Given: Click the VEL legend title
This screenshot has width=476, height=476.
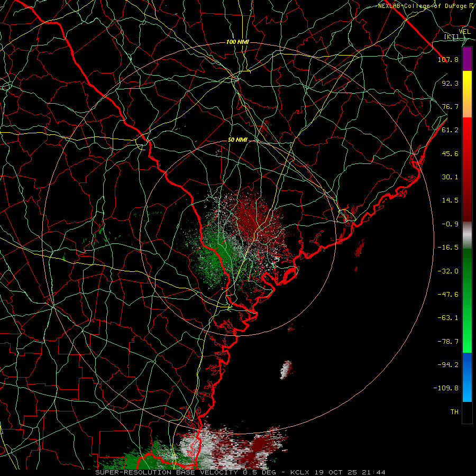Looking at the screenshot, I should [465, 32].
